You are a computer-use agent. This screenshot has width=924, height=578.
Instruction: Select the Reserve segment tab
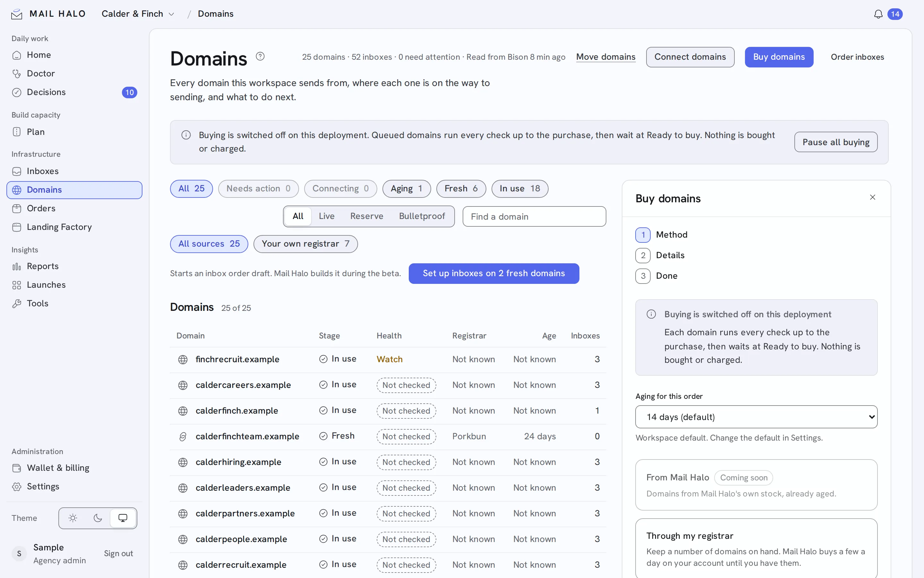click(366, 216)
